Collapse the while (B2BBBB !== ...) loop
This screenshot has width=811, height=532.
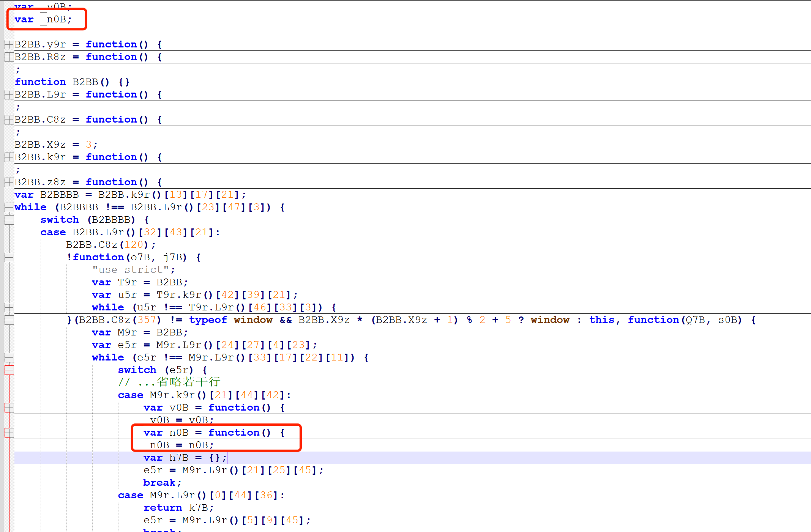tap(9, 208)
